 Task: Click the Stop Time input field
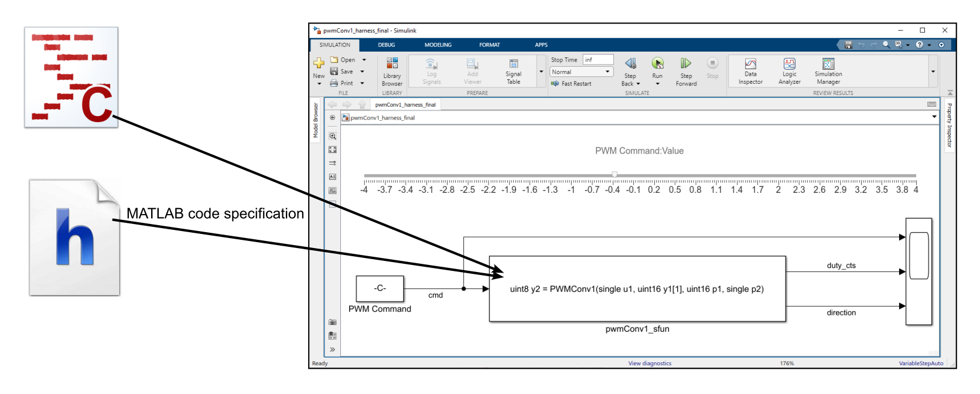click(x=597, y=60)
